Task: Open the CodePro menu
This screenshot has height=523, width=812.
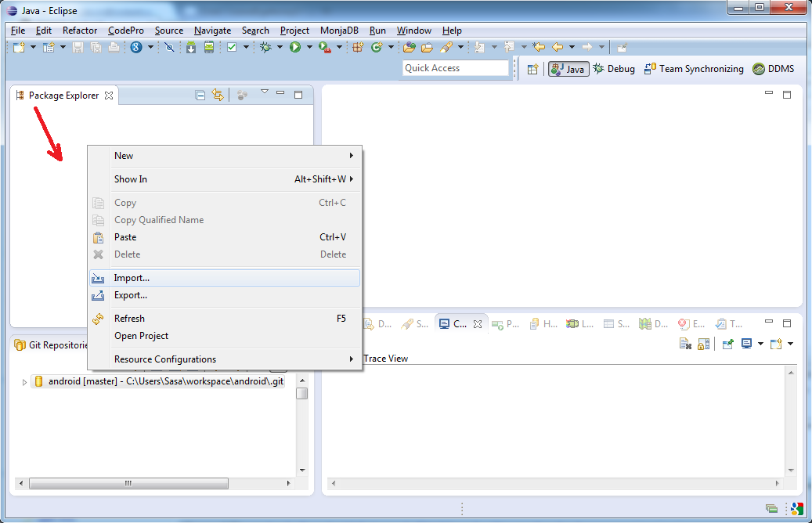Action: coord(126,31)
